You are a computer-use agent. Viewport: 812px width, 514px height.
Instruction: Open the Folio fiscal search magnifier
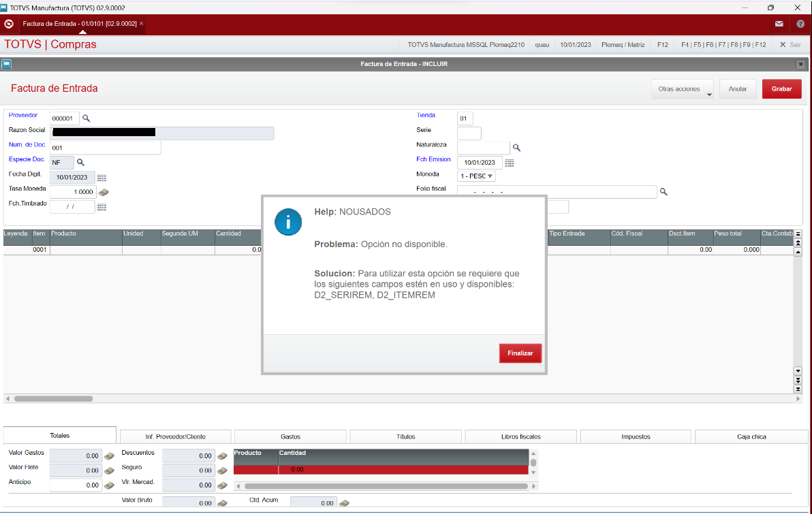coord(663,192)
